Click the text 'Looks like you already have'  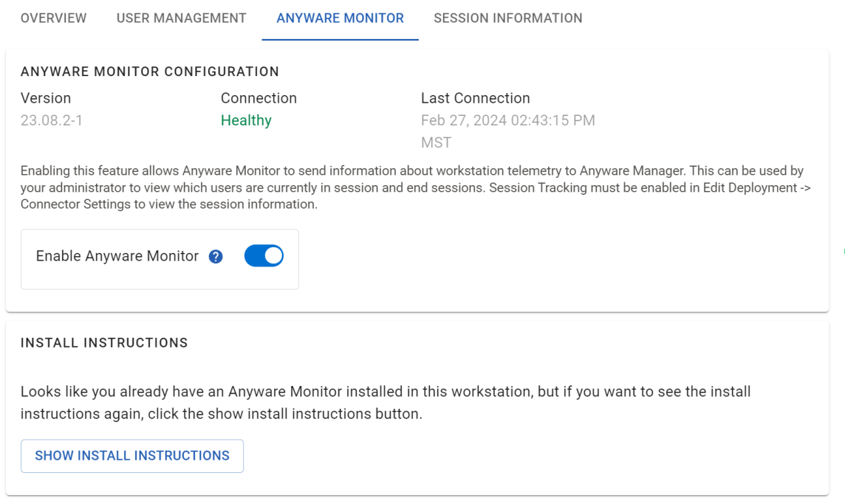pos(386,403)
